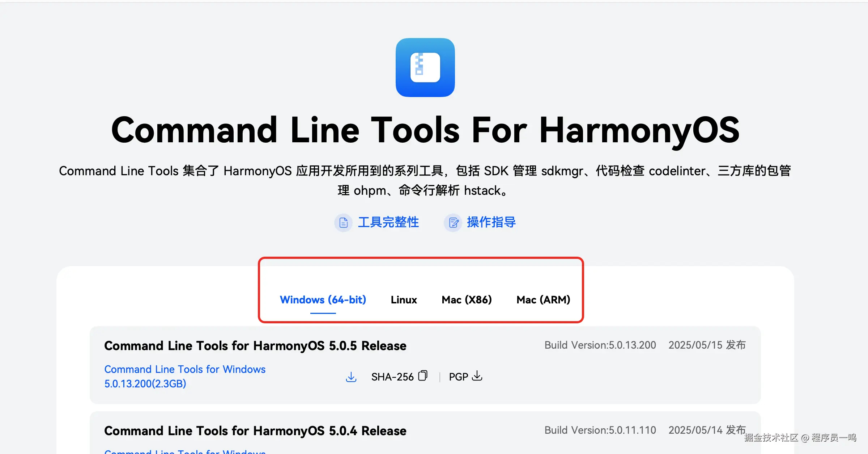Click the document icon beside 工具完整性

(343, 222)
